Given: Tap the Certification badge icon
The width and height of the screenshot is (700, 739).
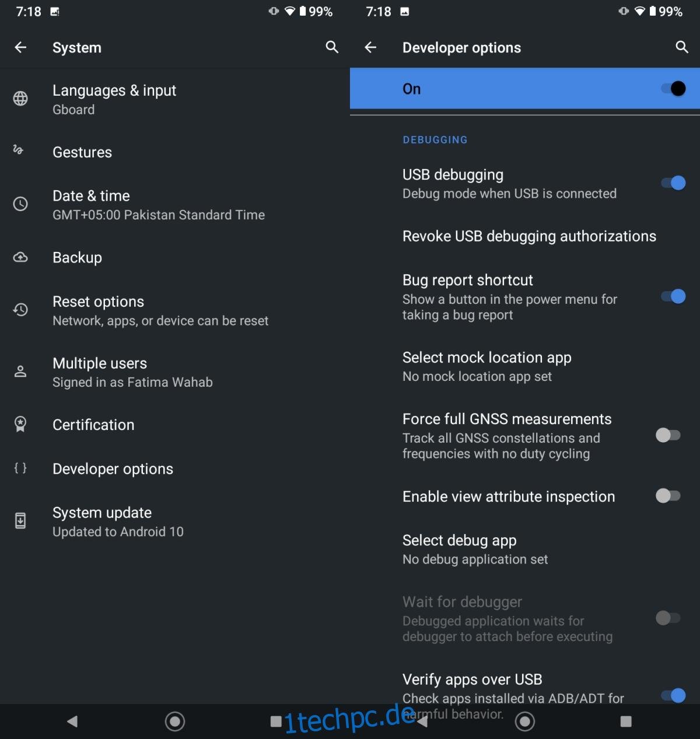Looking at the screenshot, I should click(20, 424).
